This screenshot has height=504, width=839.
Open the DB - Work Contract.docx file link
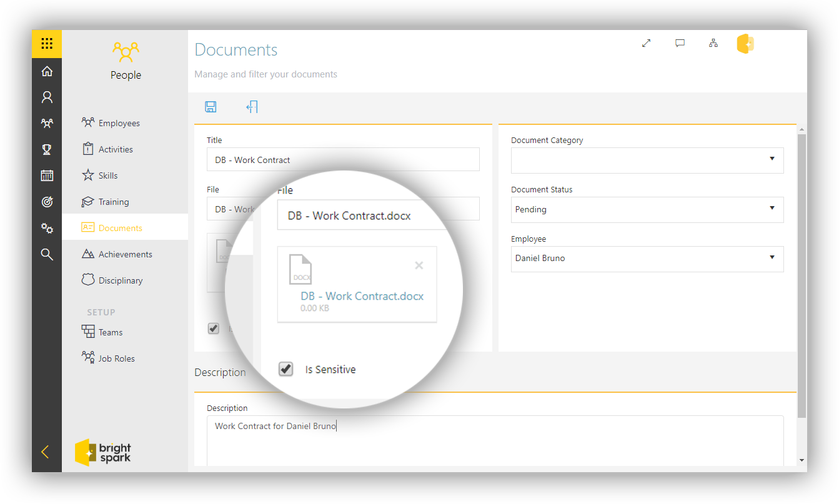[362, 296]
